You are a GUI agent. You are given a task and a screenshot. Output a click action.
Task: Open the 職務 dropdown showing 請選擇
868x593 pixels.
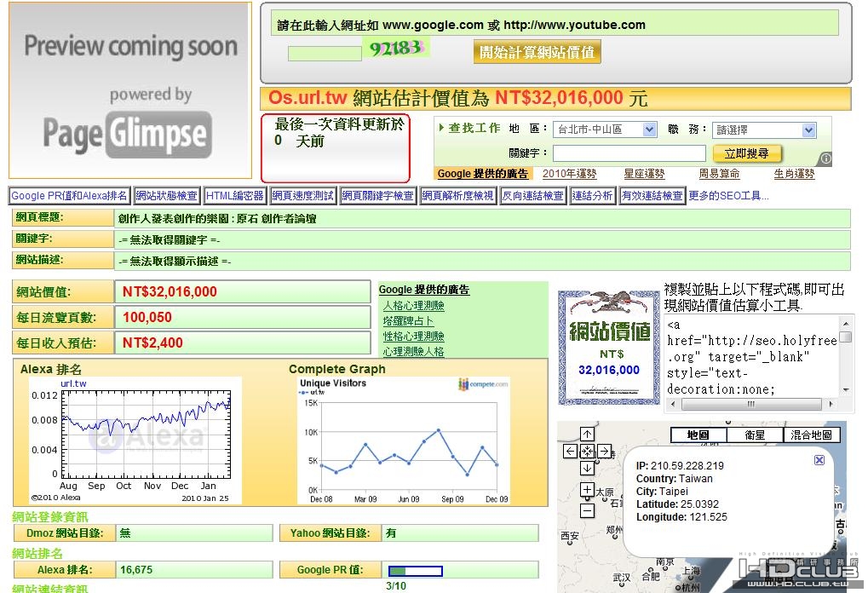(764, 130)
